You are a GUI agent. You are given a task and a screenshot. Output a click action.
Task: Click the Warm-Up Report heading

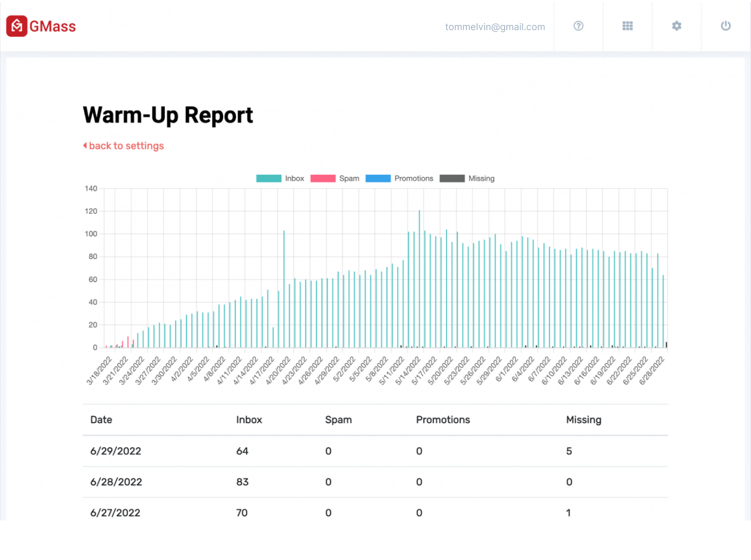coord(168,115)
